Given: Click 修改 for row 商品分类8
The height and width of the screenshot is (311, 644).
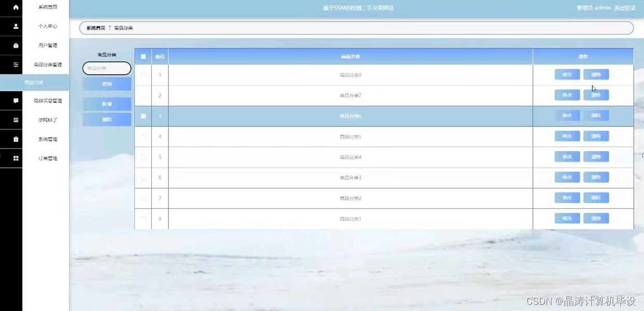Looking at the screenshot, I should click(567, 75).
